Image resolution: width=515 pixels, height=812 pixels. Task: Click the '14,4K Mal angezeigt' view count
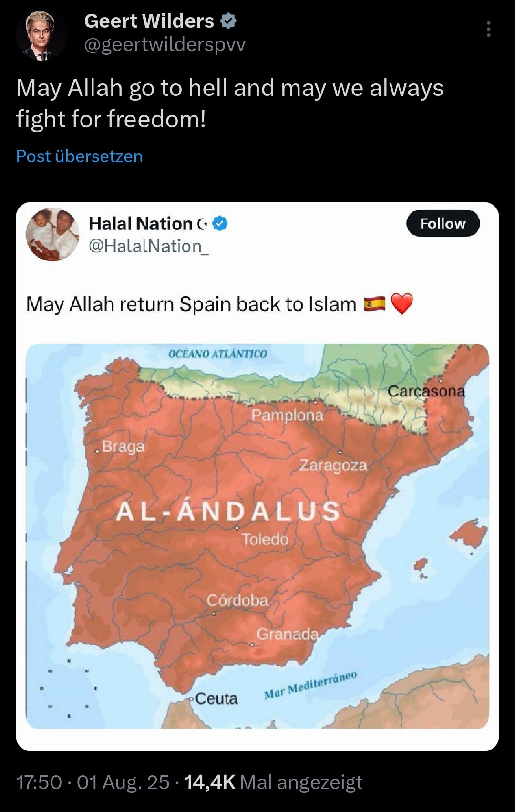point(273,782)
